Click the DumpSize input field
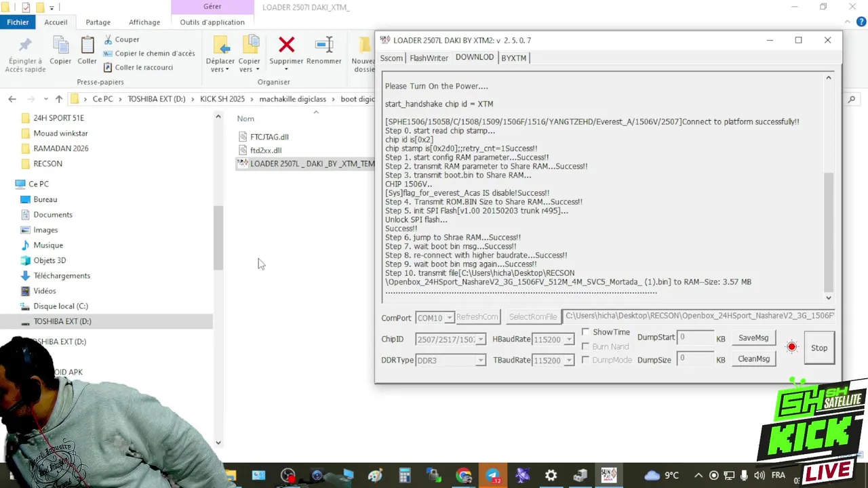This screenshot has width=868, height=488. [695, 358]
